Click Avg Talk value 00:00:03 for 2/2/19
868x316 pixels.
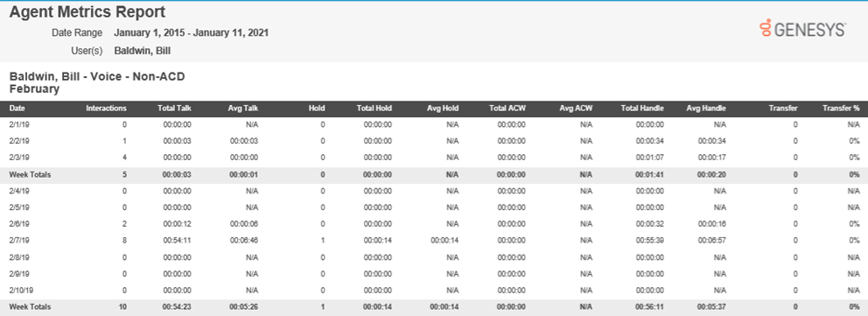coord(244,141)
